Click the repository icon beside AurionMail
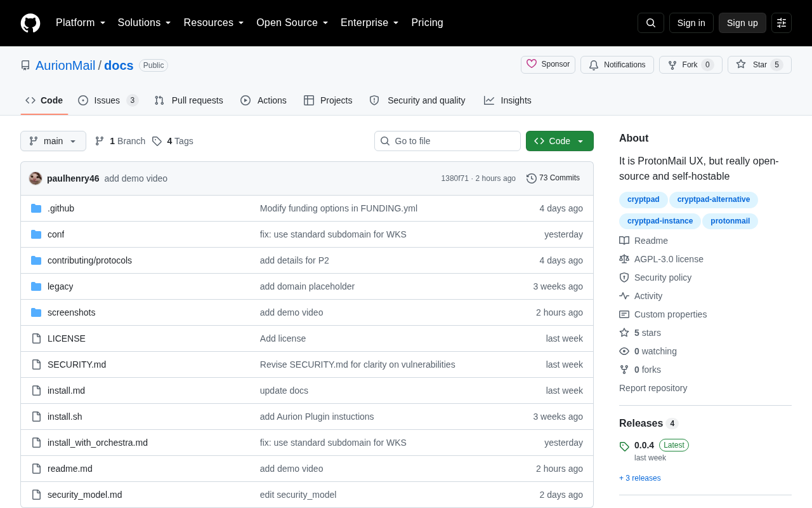812x508 pixels. (25, 65)
